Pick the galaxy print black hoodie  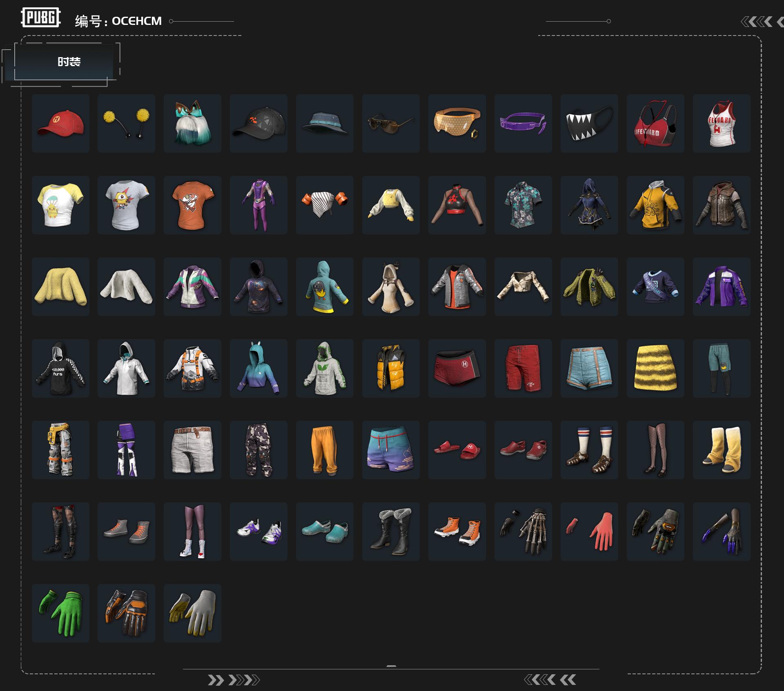(x=258, y=287)
